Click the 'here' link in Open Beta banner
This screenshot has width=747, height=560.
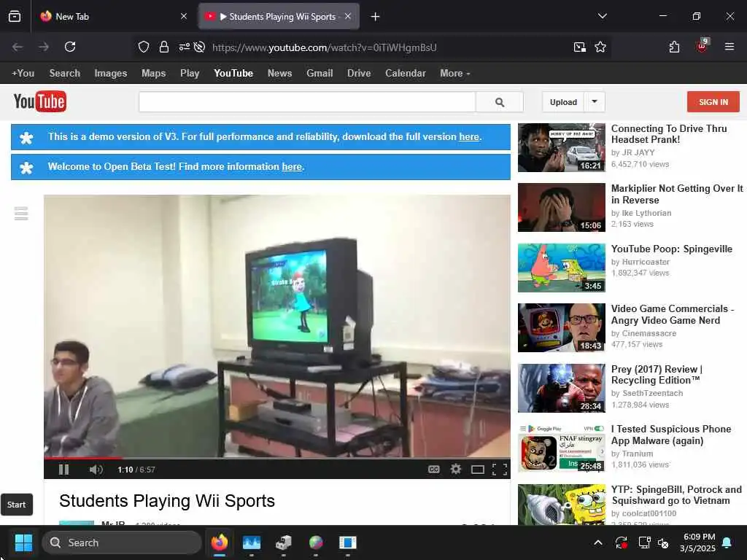[x=292, y=167]
